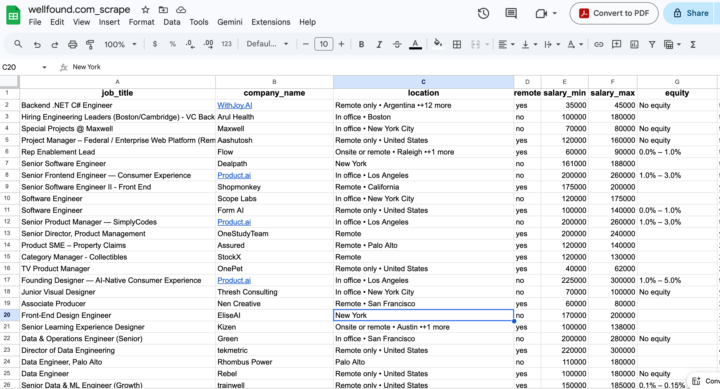Open Product.ai link in row 17

click(x=234, y=280)
